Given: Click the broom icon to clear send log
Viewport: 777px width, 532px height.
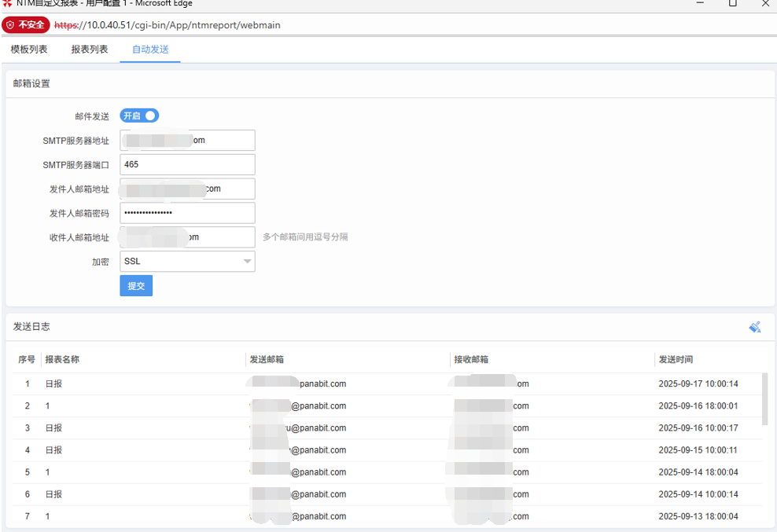Looking at the screenshot, I should 754,327.
